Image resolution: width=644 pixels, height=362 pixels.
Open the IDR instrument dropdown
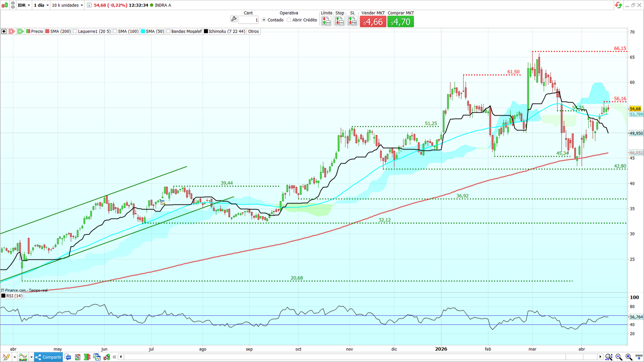24,5
